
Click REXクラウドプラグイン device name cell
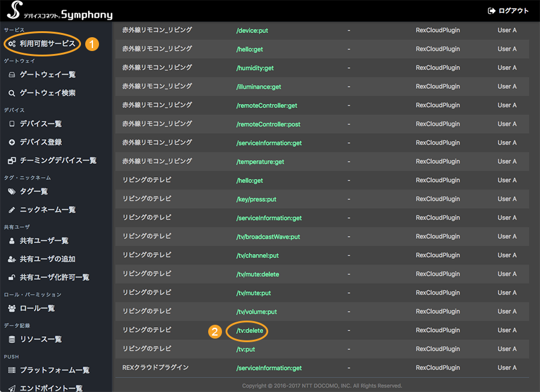coord(155,367)
